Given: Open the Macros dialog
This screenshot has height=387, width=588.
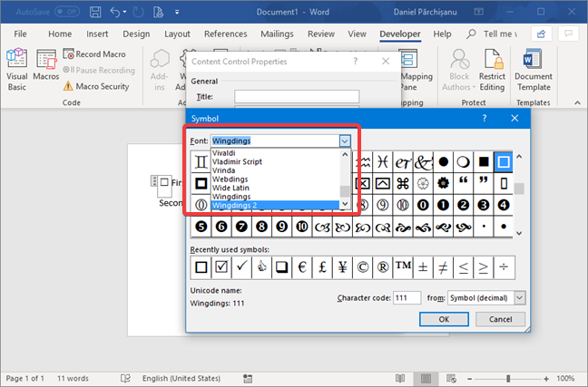Looking at the screenshot, I should [x=46, y=64].
